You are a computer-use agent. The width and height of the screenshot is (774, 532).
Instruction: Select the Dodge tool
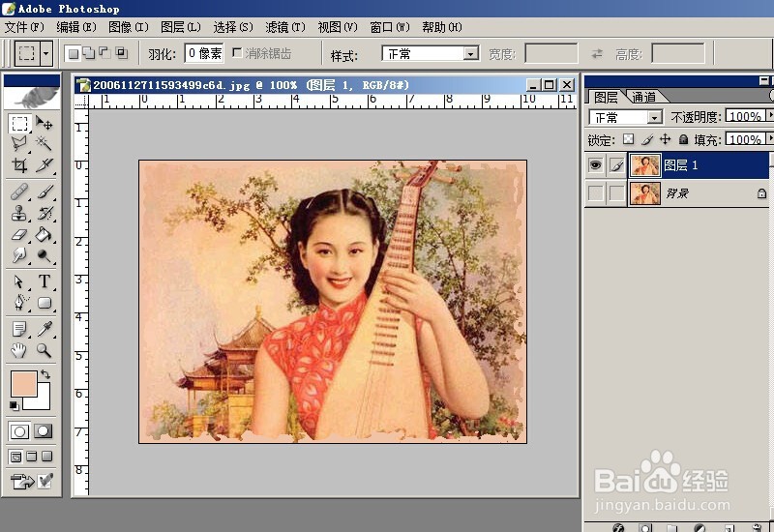[x=44, y=255]
